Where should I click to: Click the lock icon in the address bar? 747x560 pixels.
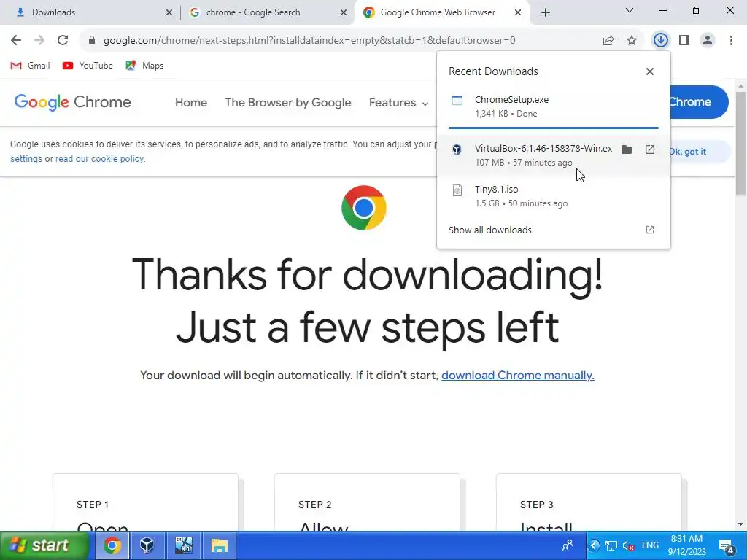click(x=92, y=41)
